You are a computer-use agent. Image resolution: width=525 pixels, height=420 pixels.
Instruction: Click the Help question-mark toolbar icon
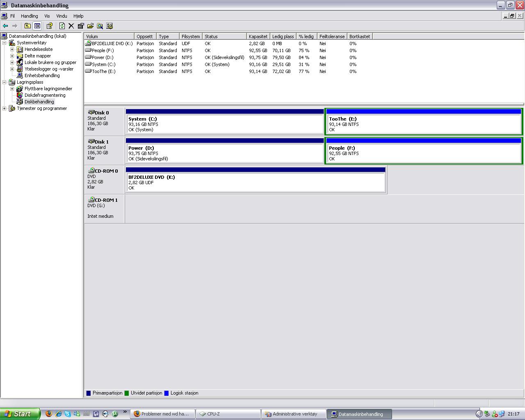coord(50,26)
